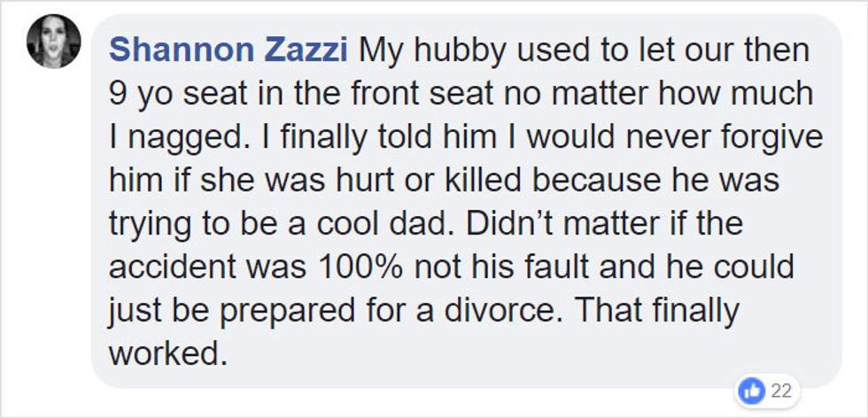The image size is (868, 418).
Task: Open Shannon Zazzi's profile picture
Action: pyautogui.click(x=54, y=42)
